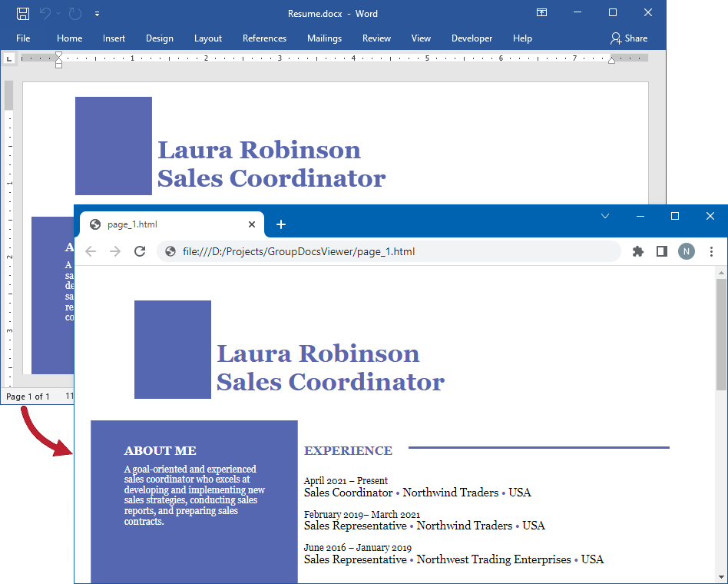Minimize the Word window
The width and height of the screenshot is (728, 584).
click(577, 12)
